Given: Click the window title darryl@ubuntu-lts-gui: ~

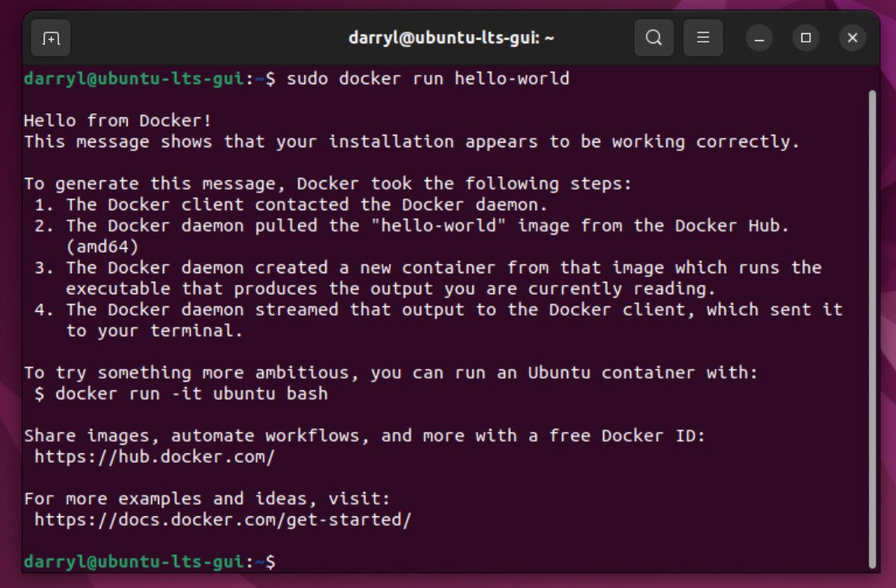Looking at the screenshot, I should pyautogui.click(x=451, y=39).
